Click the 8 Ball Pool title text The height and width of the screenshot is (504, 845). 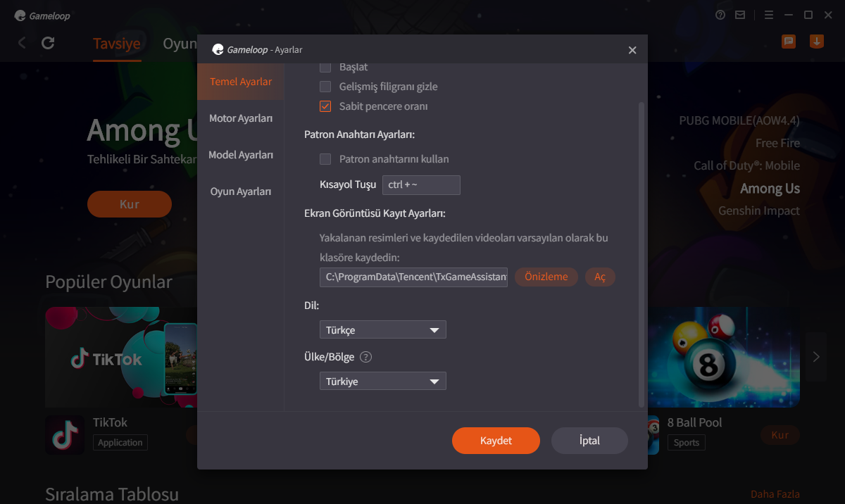pos(694,422)
